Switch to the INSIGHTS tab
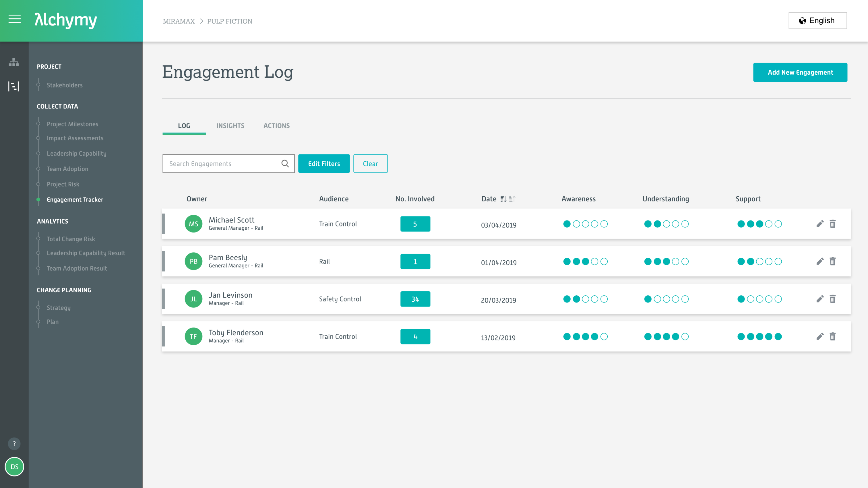The width and height of the screenshot is (868, 488). click(x=230, y=125)
